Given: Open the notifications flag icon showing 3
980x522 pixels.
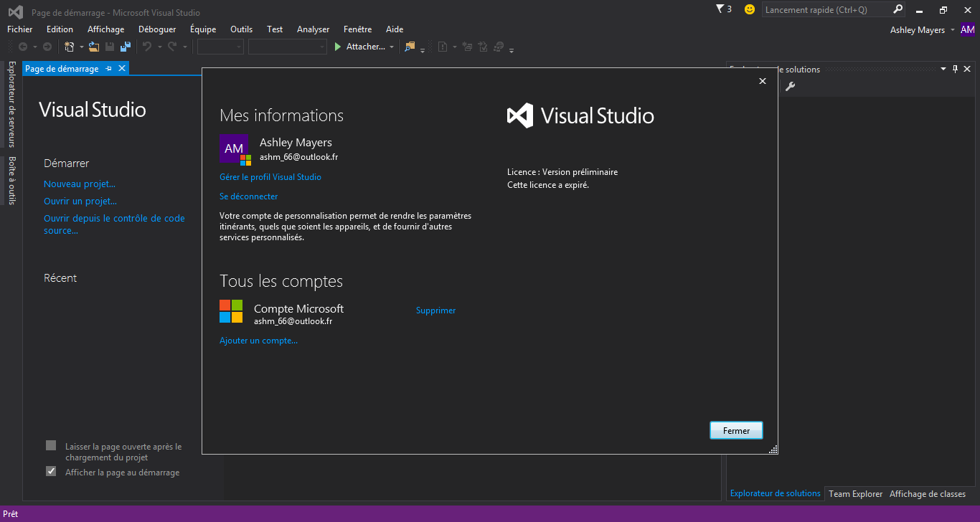Looking at the screenshot, I should pyautogui.click(x=724, y=9).
